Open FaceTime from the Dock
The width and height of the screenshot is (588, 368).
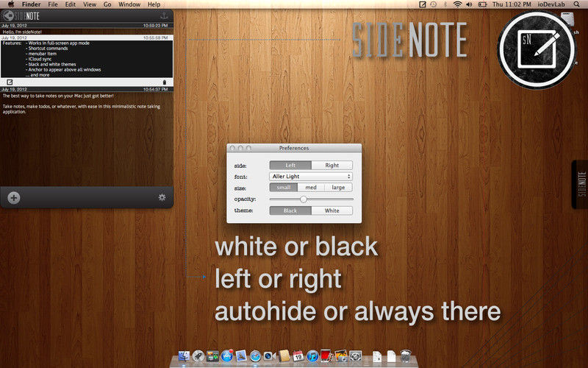270,355
